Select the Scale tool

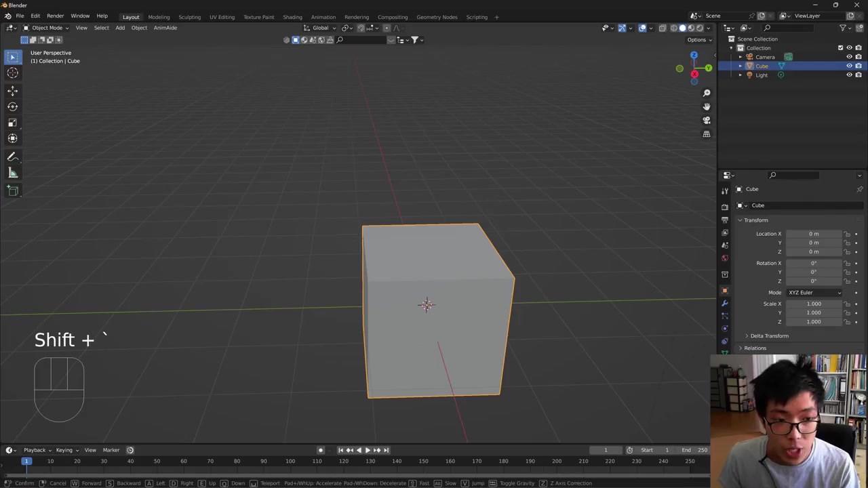pos(12,123)
